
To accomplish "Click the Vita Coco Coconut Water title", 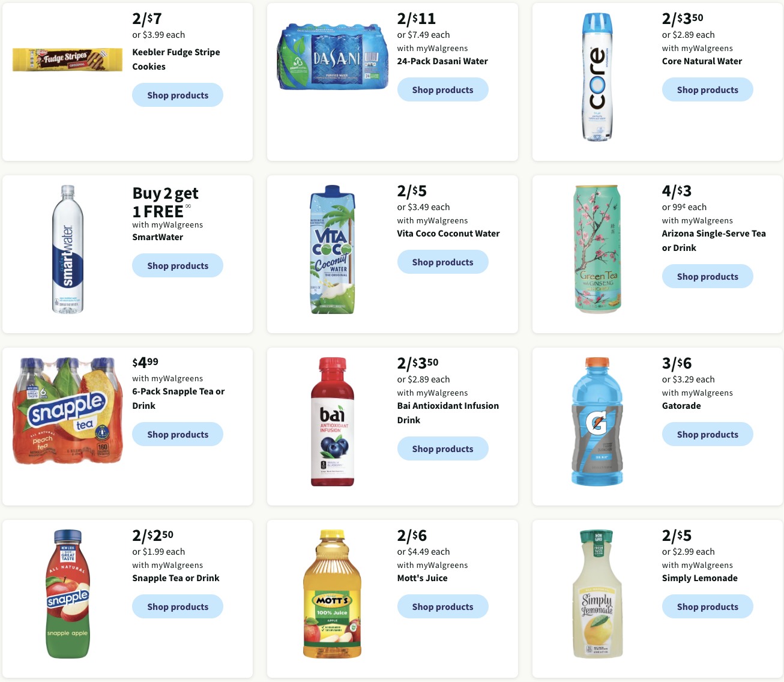I will click(x=448, y=234).
